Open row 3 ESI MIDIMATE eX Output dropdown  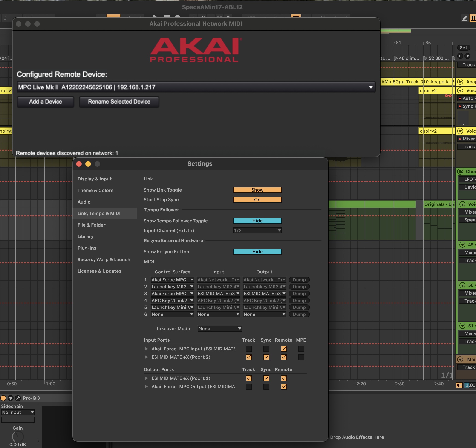coord(264,294)
